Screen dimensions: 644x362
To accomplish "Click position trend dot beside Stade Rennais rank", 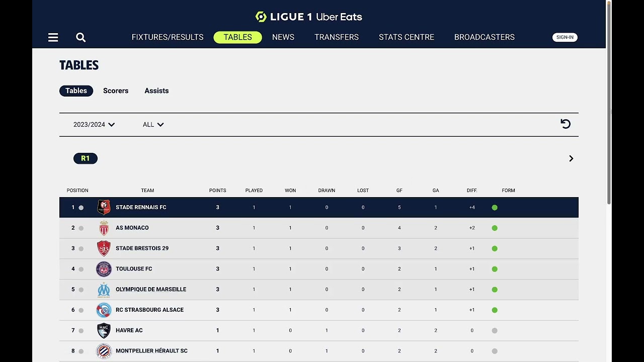I will tap(81, 208).
